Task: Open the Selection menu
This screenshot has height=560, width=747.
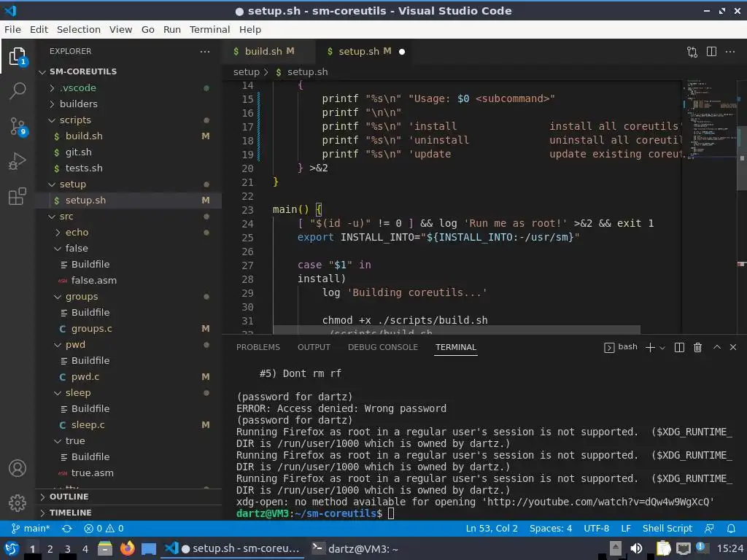Action: (x=79, y=29)
